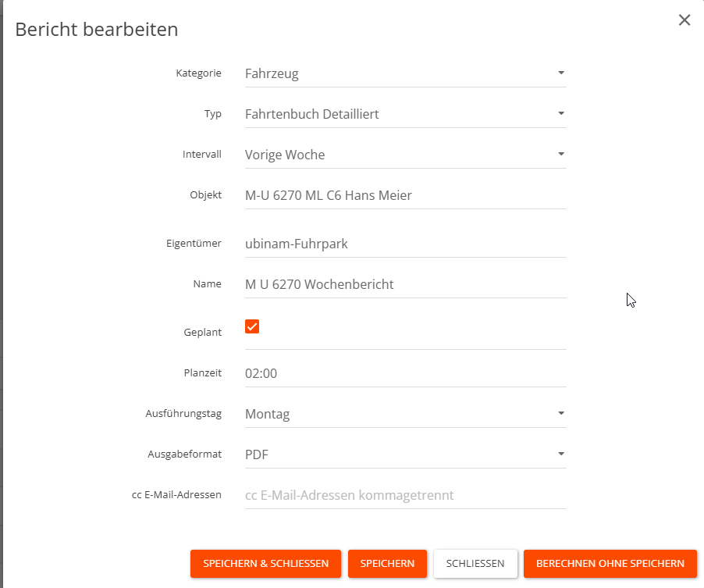The image size is (704, 588).
Task: Expand the Ausführungstag dropdown arrow
Action: click(x=560, y=413)
